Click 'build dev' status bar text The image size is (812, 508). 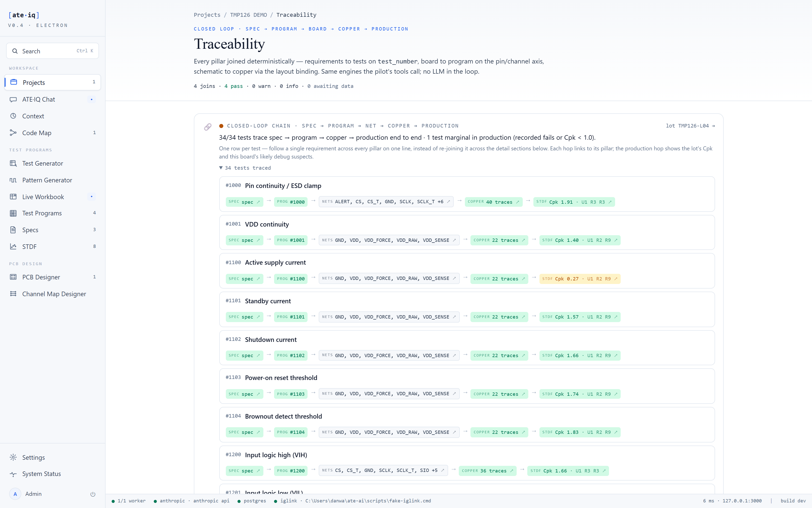(793, 501)
